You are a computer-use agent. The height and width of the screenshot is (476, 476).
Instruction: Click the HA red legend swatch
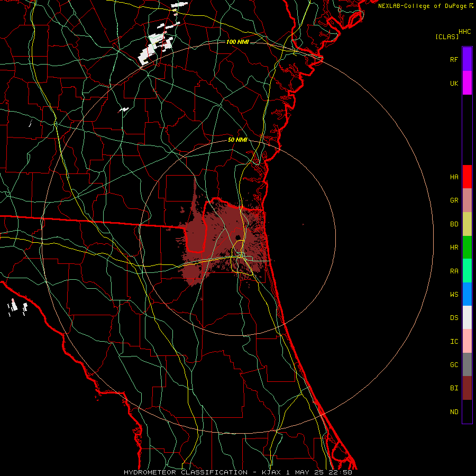[467, 177]
